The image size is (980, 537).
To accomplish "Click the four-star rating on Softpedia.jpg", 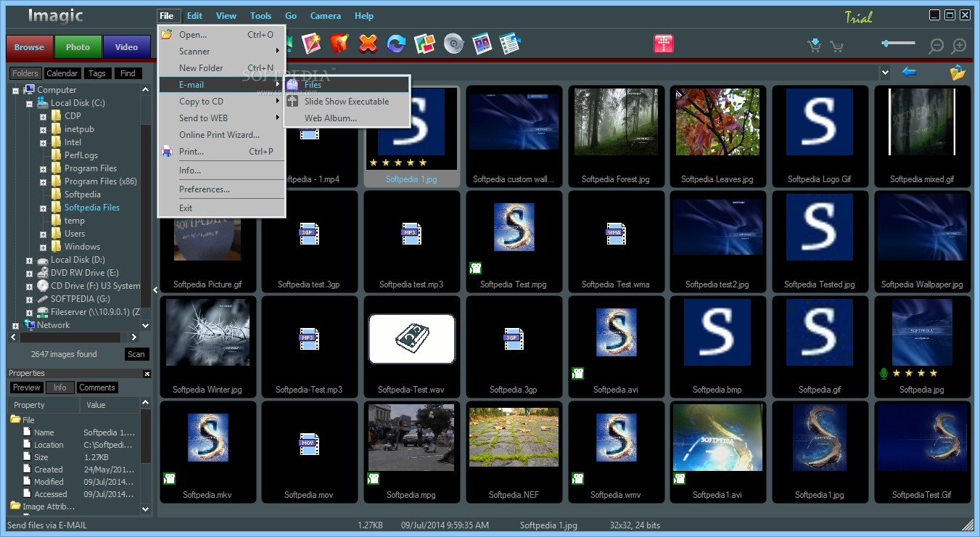I will pos(915,373).
